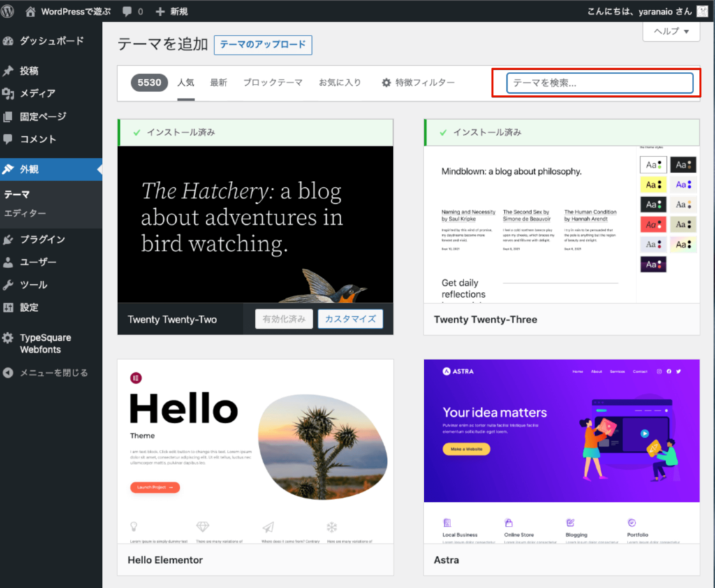Click the Twenty Twenty-Three theme name
715x588 pixels.
(486, 319)
